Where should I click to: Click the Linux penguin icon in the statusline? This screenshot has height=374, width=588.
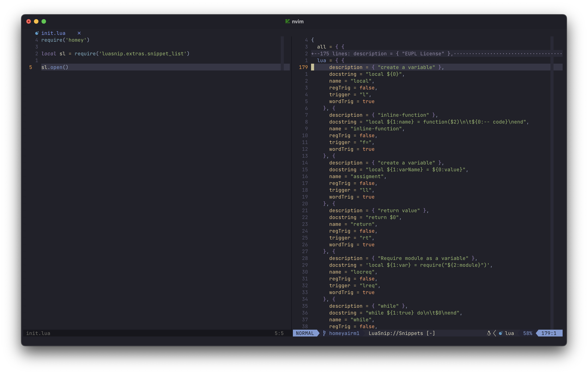pos(489,333)
